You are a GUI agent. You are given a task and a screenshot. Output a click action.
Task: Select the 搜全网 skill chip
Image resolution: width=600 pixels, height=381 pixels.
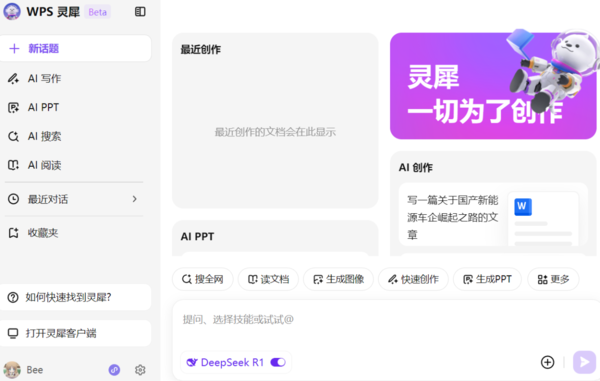tap(202, 279)
